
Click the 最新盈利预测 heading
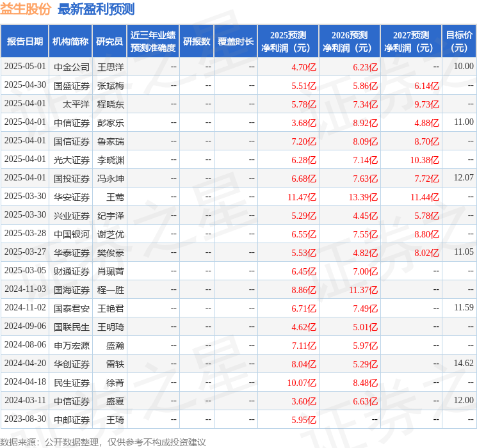click(x=95, y=10)
